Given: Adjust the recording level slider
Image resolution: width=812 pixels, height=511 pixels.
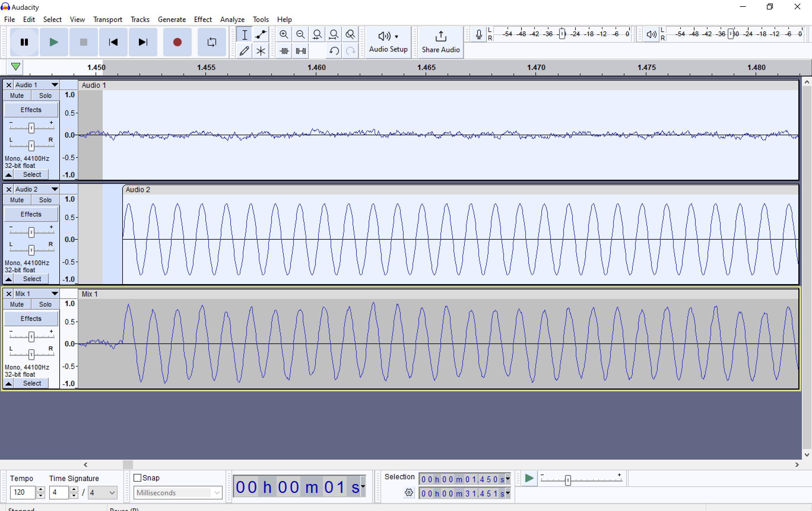Looking at the screenshot, I should click(562, 34).
